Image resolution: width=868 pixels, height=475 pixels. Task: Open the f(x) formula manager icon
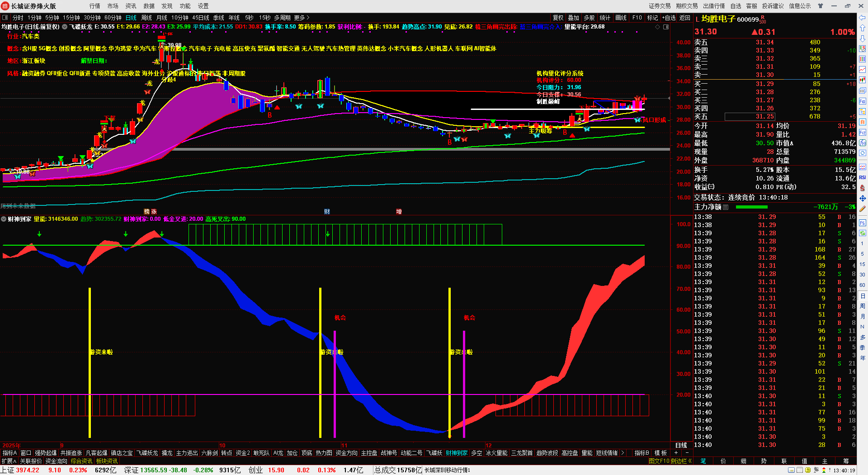[x=863, y=143]
